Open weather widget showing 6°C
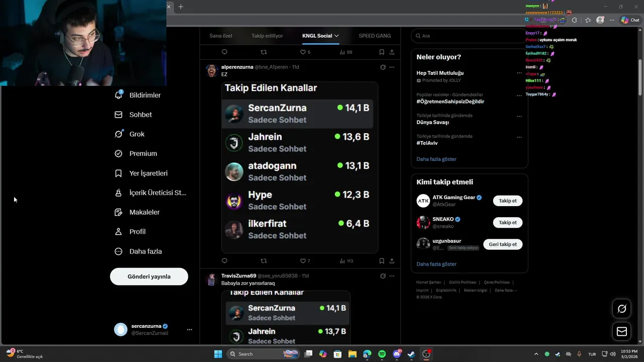Screen dimensions: 644x362 [25, 353]
